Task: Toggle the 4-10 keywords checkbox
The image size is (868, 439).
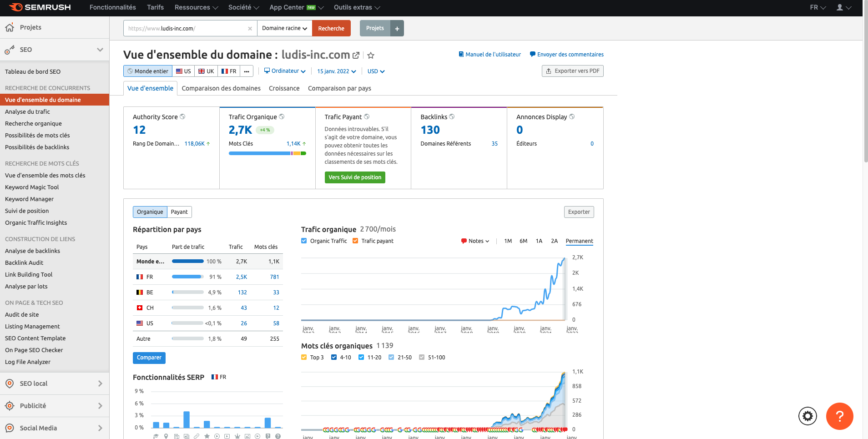Action: point(334,358)
